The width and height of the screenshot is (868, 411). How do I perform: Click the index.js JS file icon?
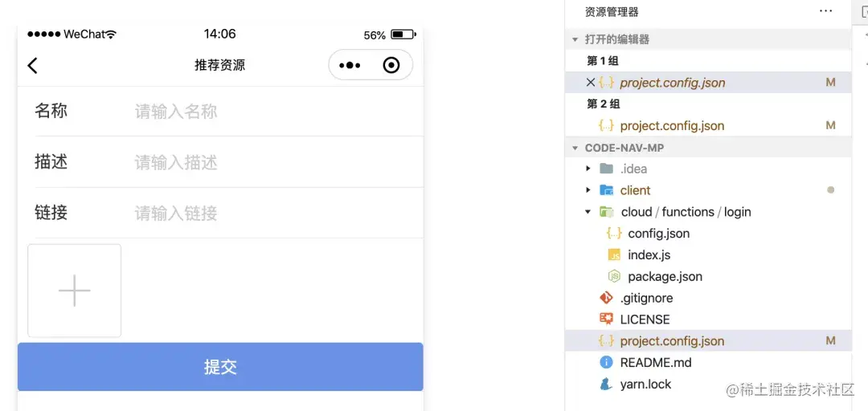tap(614, 255)
